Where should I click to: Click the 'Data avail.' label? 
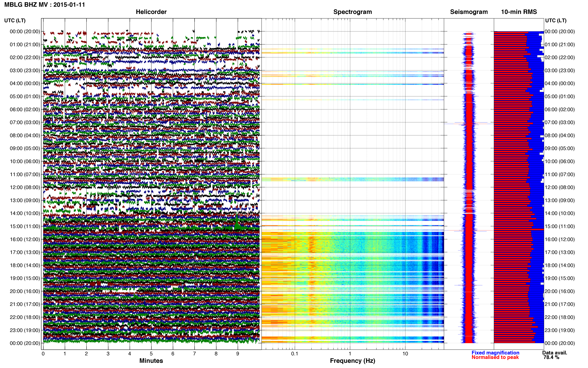click(x=555, y=353)
